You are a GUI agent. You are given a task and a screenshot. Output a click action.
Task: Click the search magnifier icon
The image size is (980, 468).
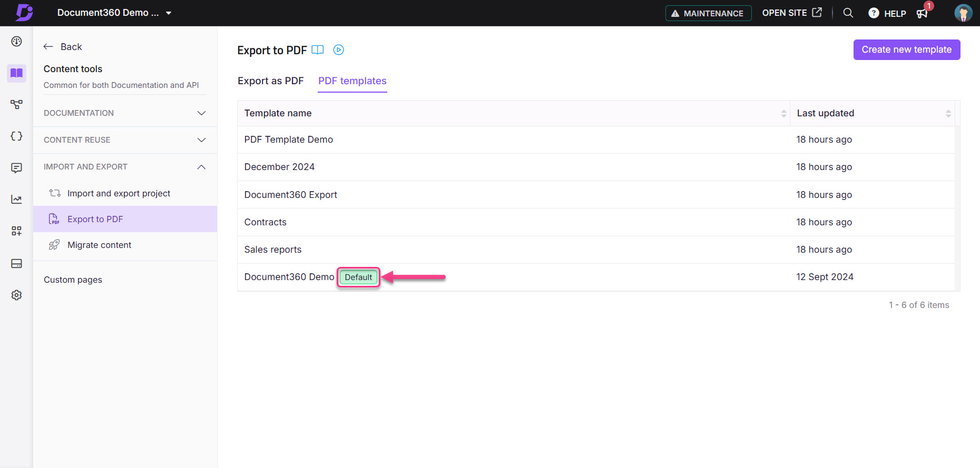point(848,13)
